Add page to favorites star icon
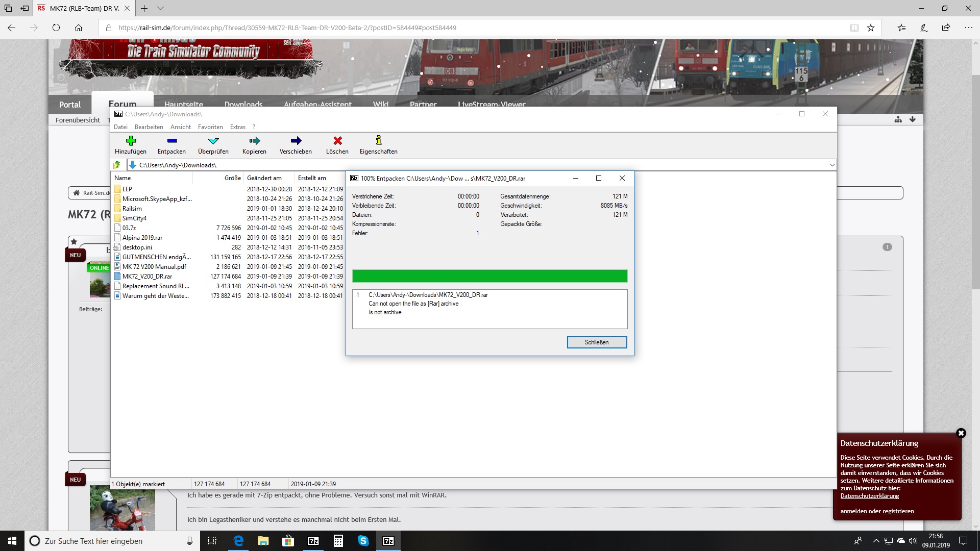Screen dimensions: 980x551 [x=871, y=28]
